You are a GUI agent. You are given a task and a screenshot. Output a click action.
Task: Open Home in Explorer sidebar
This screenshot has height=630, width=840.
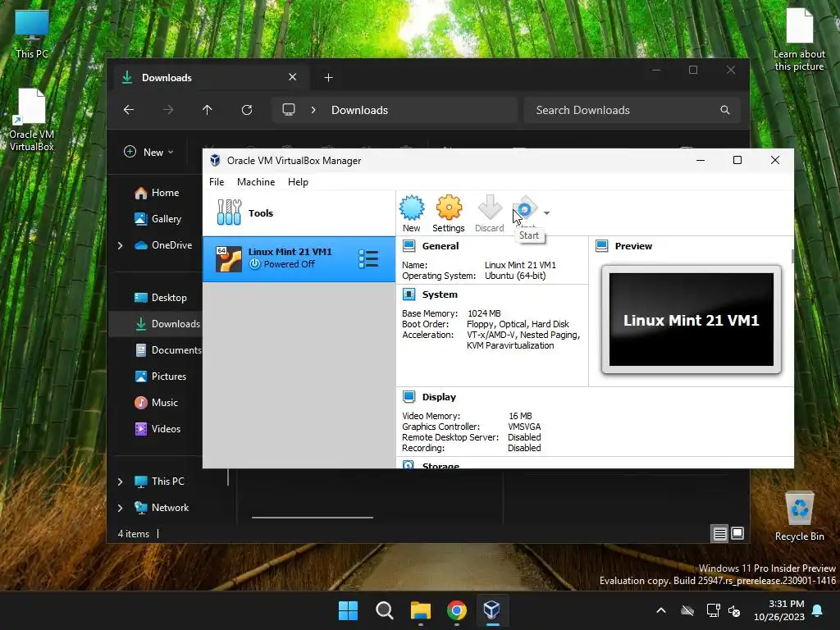pos(165,192)
